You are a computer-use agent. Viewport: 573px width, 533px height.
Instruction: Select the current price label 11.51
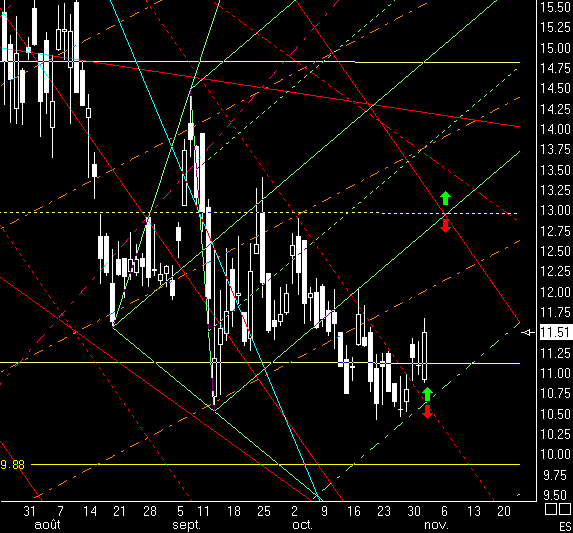(x=555, y=333)
